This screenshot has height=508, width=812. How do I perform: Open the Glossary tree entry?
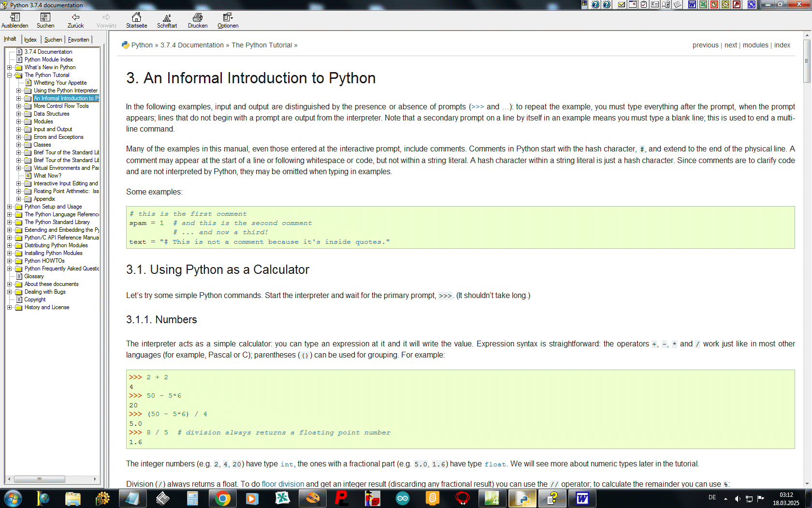[x=34, y=276]
